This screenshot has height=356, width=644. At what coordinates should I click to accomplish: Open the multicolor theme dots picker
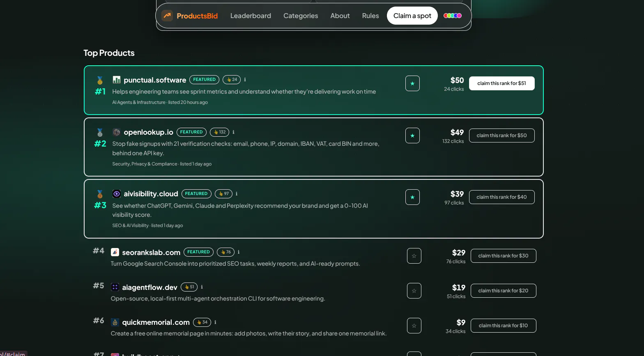453,16
